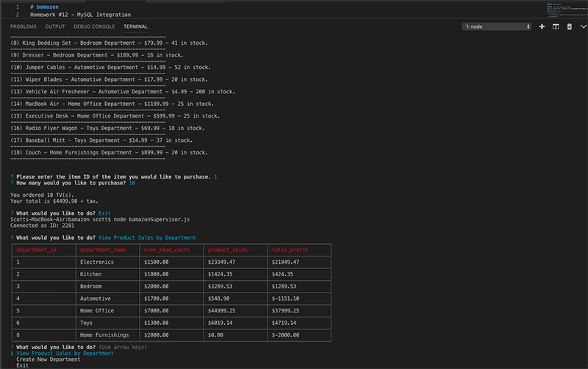Image resolution: width=588 pixels, height=369 pixels.
Task: Click the 'MacBook Air' product line
Action: 112,104
